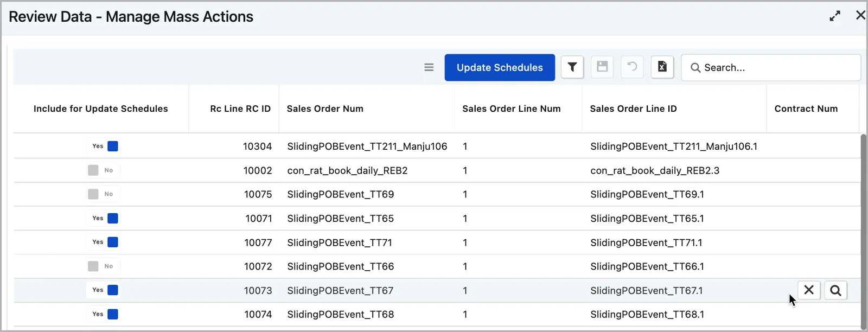Select the SlidingPOBEvent_TT68 sales order cell
The image size is (868, 332).
(x=341, y=314)
